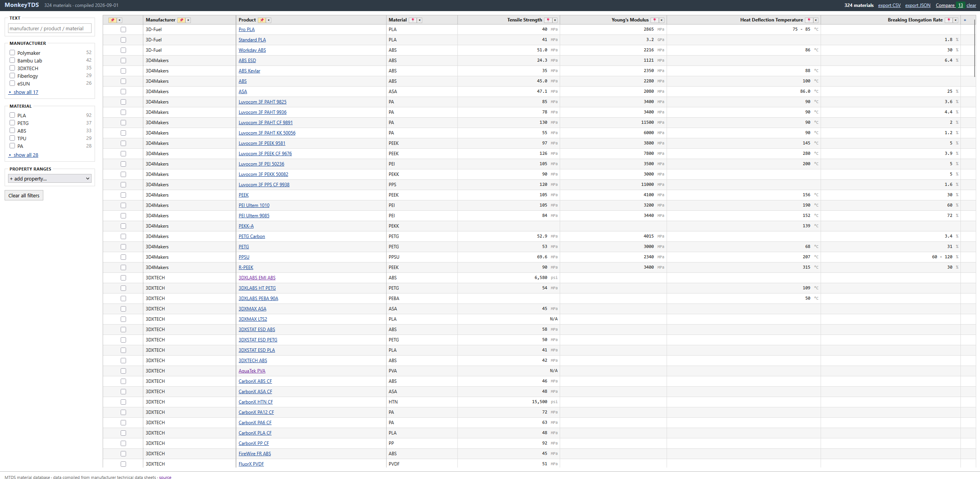Viewport: 980px width, 479px height.
Task: Tick the Fiberlogy manufacturer filter
Action: (12, 76)
